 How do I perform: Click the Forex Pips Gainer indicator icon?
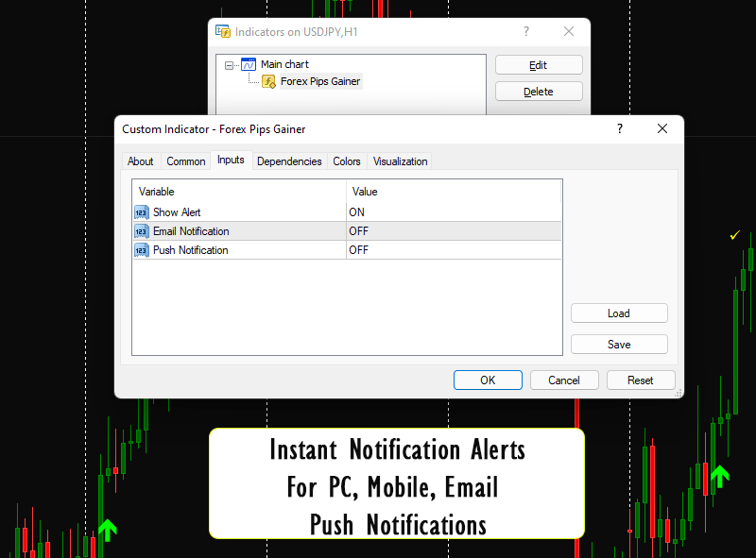[x=268, y=81]
